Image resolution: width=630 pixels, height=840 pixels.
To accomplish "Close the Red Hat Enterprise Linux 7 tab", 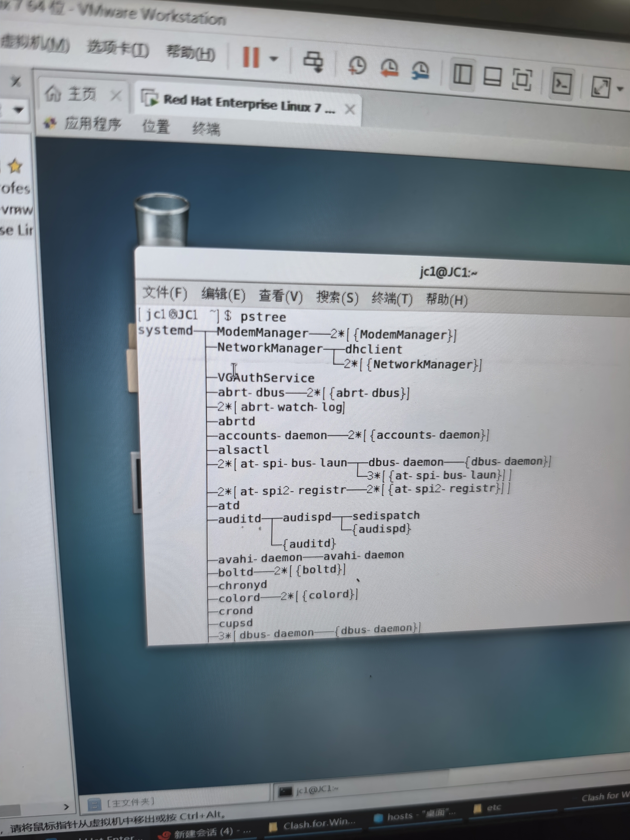I will pyautogui.click(x=350, y=110).
